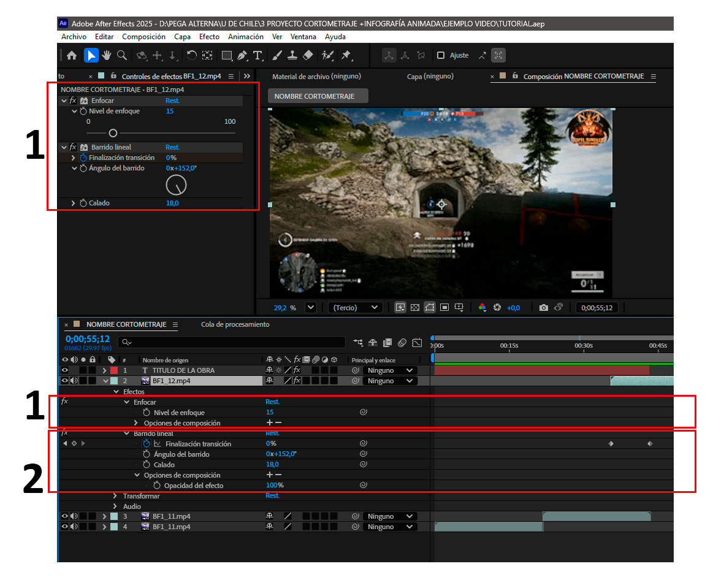Click the composition mini-flowchart icon
The image size is (705, 588).
point(358,343)
